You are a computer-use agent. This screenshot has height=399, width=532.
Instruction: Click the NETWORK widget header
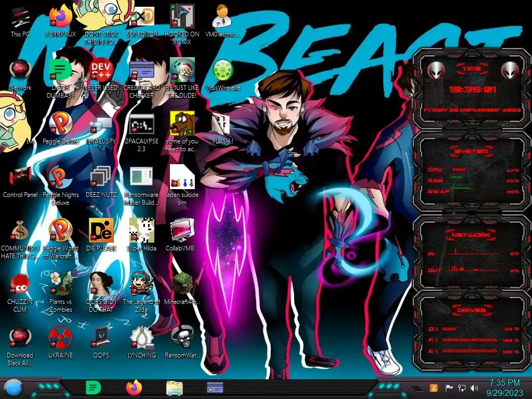tap(471, 235)
